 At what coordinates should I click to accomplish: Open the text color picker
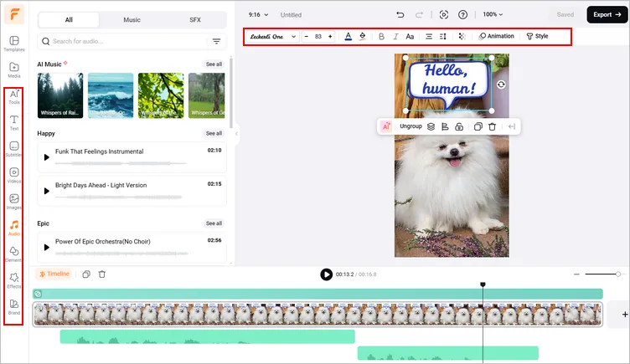pyautogui.click(x=349, y=37)
